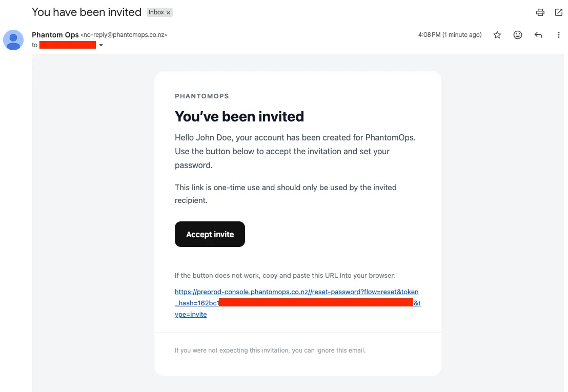Screen dimensions: 568x392
Task: Click the PHANTOMOPS header text
Action: coord(202,96)
